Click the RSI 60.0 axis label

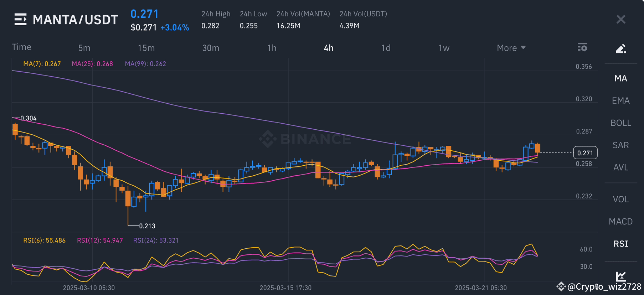coord(586,249)
